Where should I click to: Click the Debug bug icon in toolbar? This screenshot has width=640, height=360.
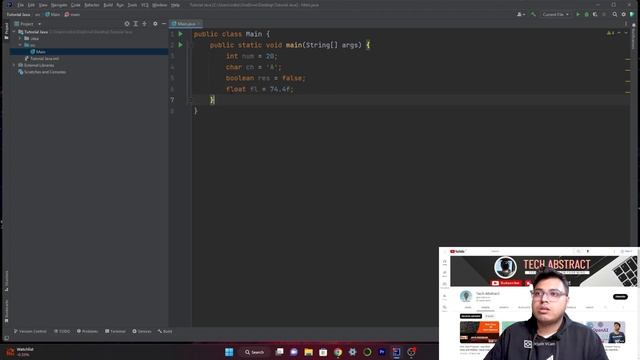[x=587, y=14]
